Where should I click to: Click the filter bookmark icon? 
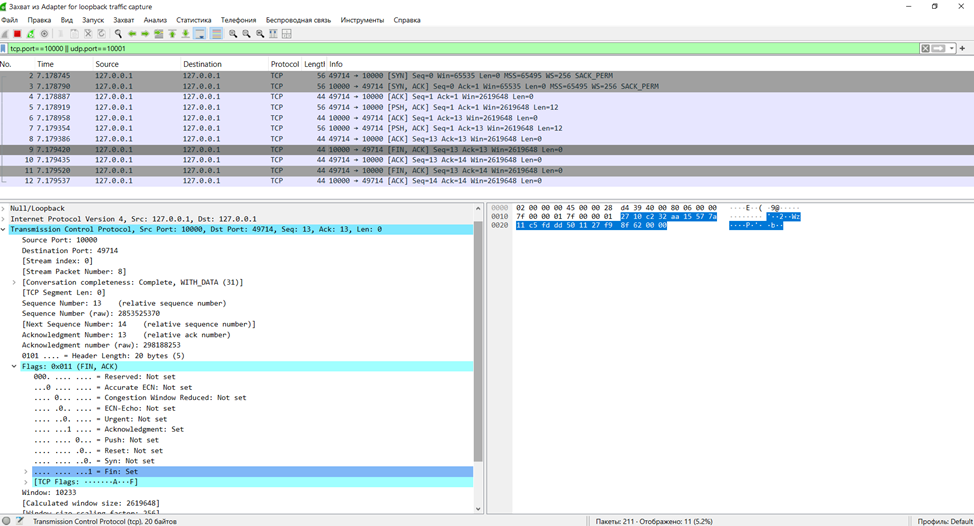[5, 48]
